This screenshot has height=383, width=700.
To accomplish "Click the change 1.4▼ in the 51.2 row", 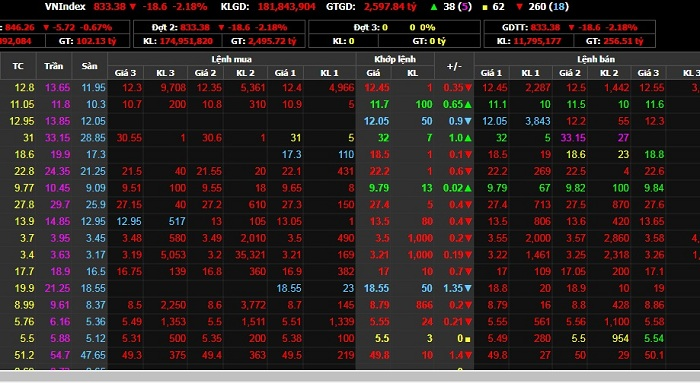I will [x=460, y=355].
